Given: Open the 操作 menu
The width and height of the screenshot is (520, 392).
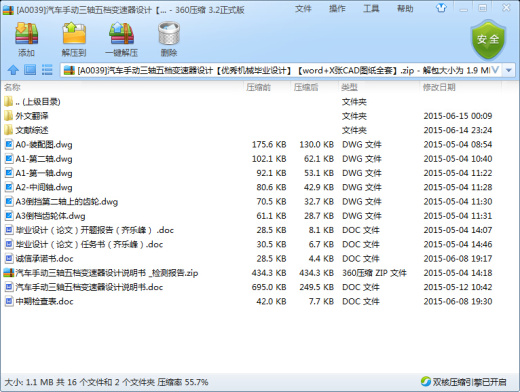Looking at the screenshot, I should click(x=337, y=9).
